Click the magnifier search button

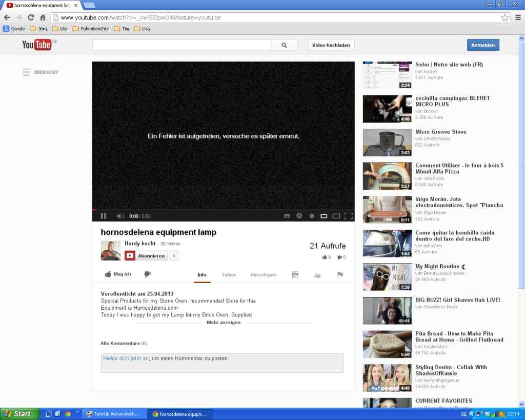[284, 45]
